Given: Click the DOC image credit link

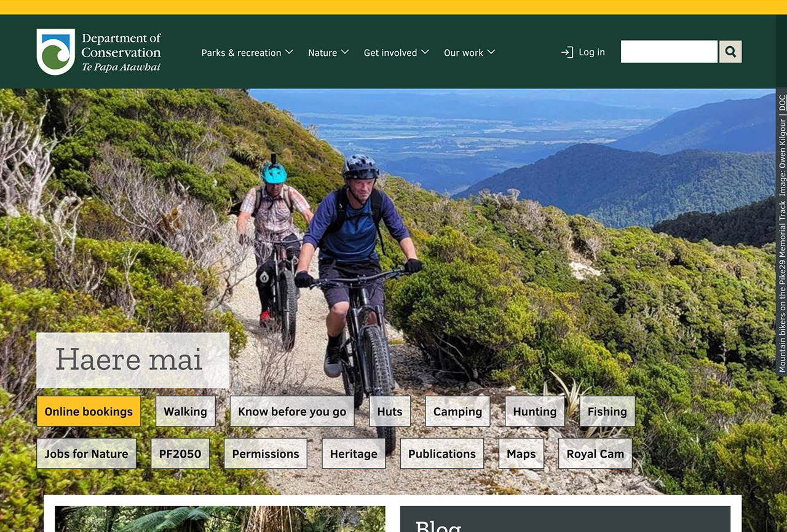Looking at the screenshot, I should [x=782, y=103].
